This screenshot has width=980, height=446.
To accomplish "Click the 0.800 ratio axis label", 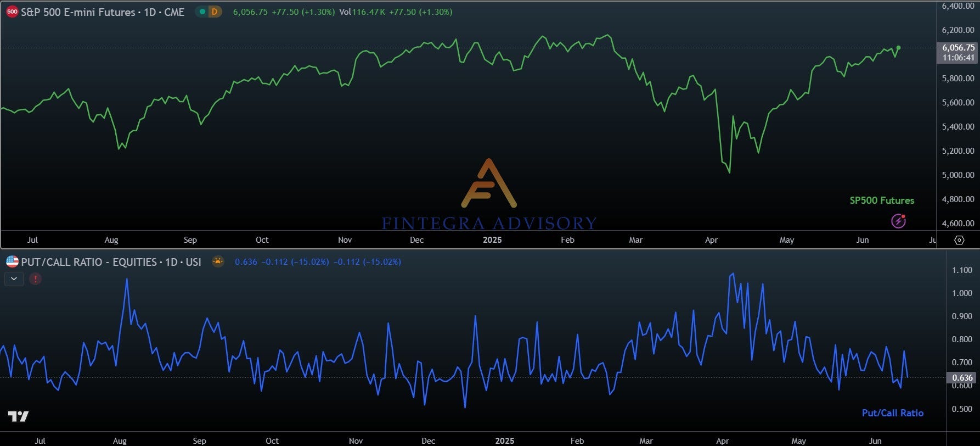I will coord(962,339).
